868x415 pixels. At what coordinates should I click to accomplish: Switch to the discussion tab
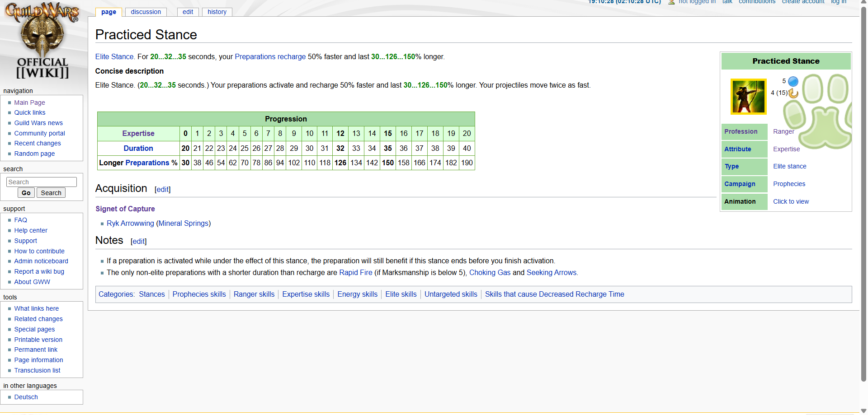146,12
